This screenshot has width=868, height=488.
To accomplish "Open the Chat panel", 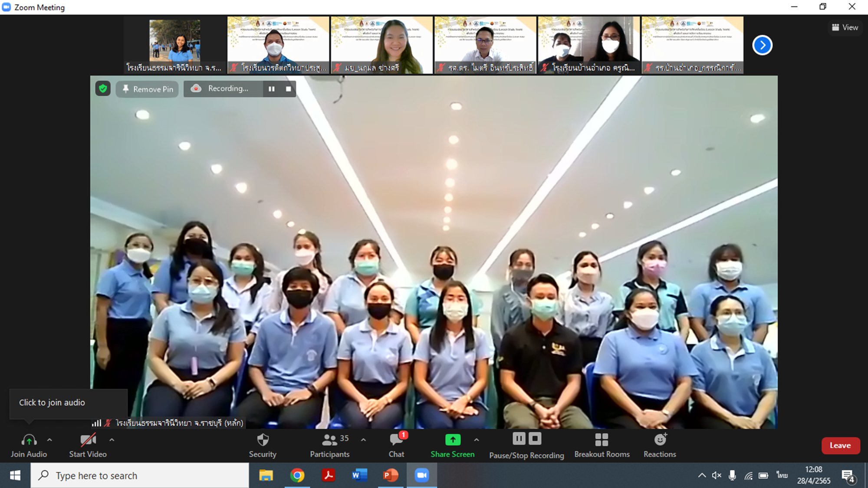I will click(396, 445).
